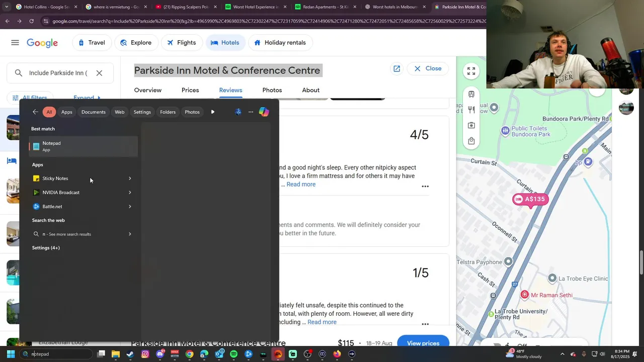This screenshot has width=644, height=362.
Task: Show shopping places on the map
Action: (471, 141)
